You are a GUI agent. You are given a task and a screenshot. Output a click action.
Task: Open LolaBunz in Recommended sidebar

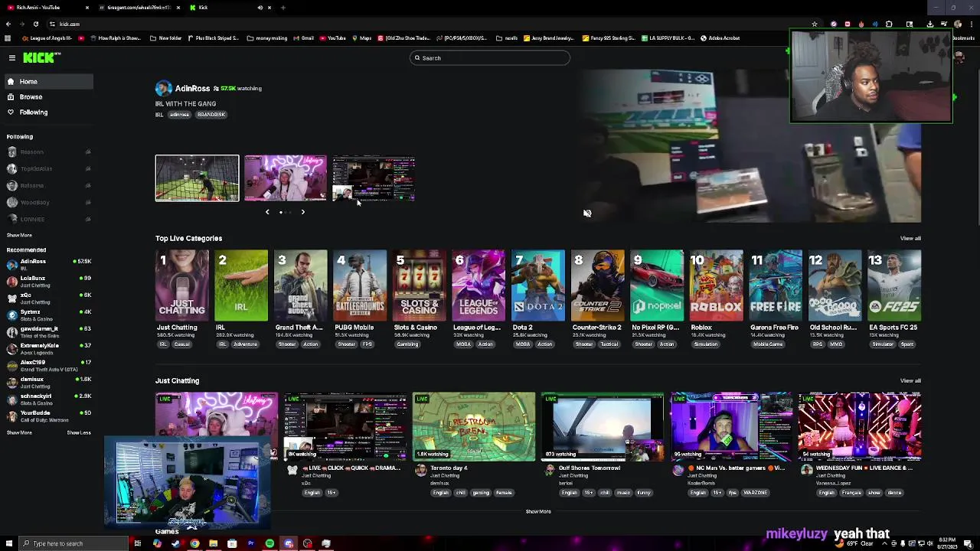click(47, 281)
